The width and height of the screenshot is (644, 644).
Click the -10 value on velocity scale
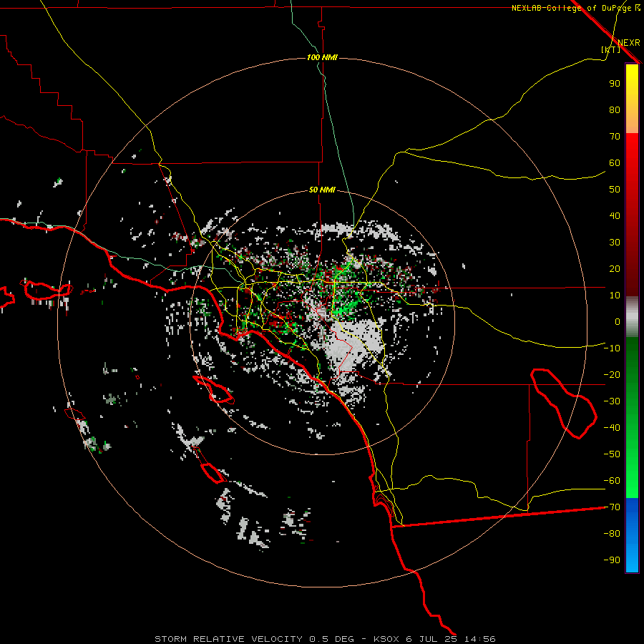pyautogui.click(x=612, y=348)
